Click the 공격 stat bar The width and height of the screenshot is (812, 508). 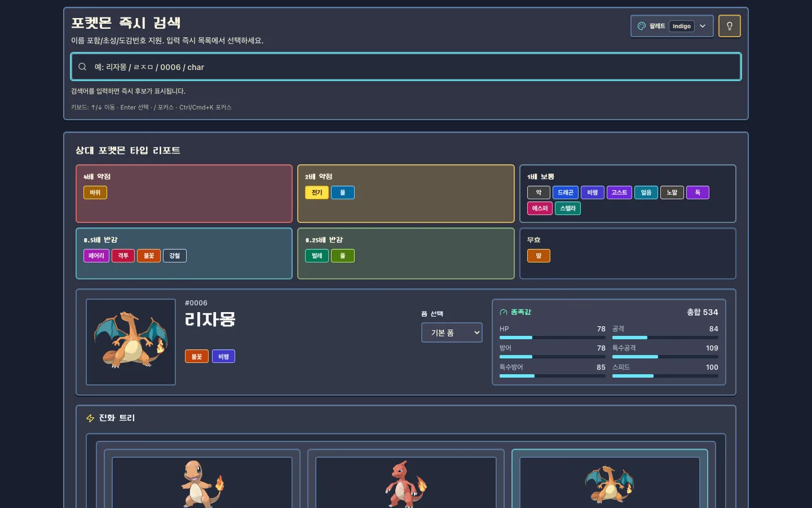click(x=665, y=338)
